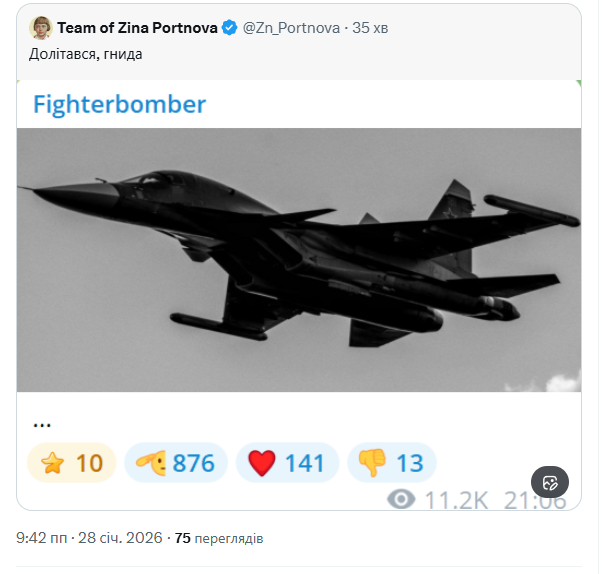Viewport: 602px width, 574px height.
Task: Click the eye views icon
Action: [401, 498]
